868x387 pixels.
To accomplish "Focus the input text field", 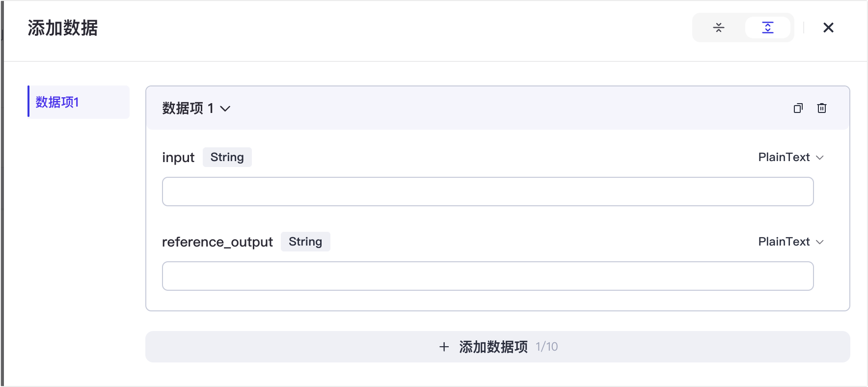I will click(488, 192).
